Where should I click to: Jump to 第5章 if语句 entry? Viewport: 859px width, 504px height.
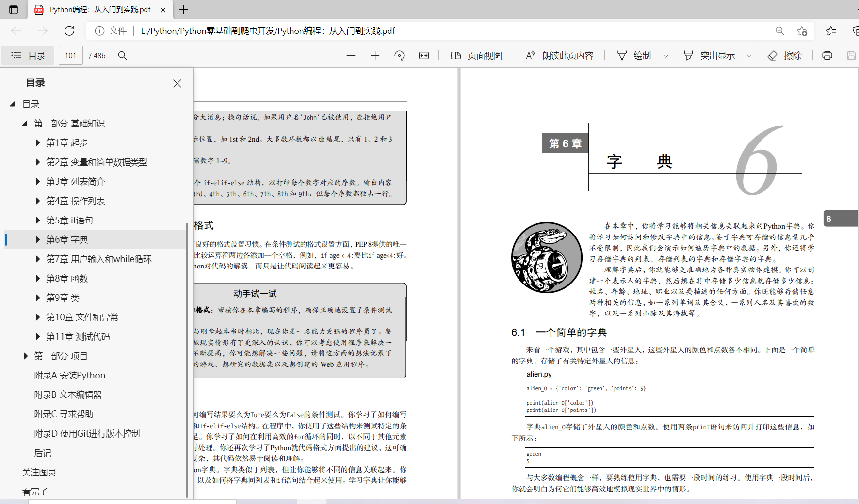[69, 220]
